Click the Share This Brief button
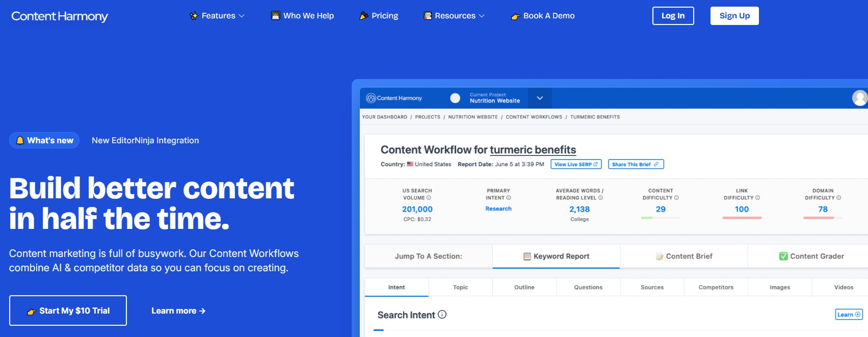The width and height of the screenshot is (868, 337). pos(636,164)
